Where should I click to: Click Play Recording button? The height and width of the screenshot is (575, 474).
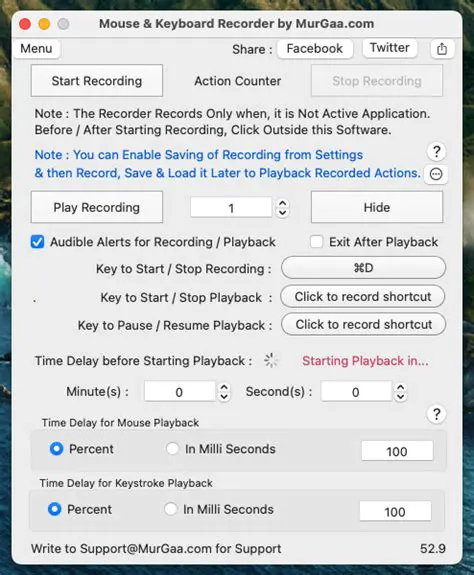pos(97,207)
